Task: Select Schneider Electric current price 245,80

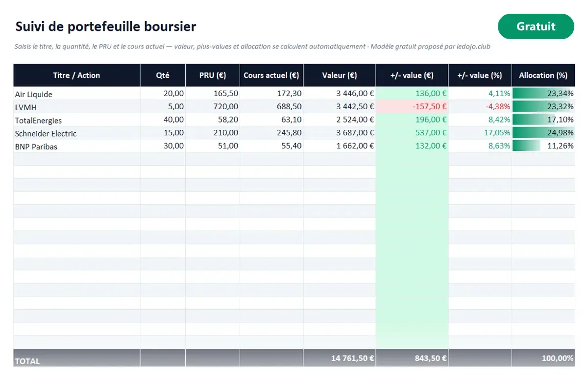Action: pyautogui.click(x=271, y=133)
